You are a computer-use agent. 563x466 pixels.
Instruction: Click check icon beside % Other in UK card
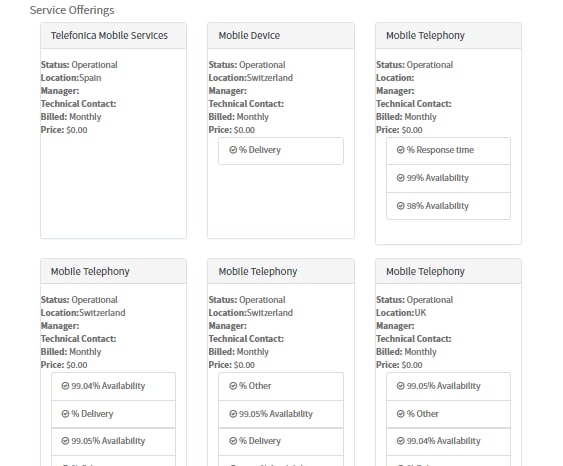tap(401, 414)
